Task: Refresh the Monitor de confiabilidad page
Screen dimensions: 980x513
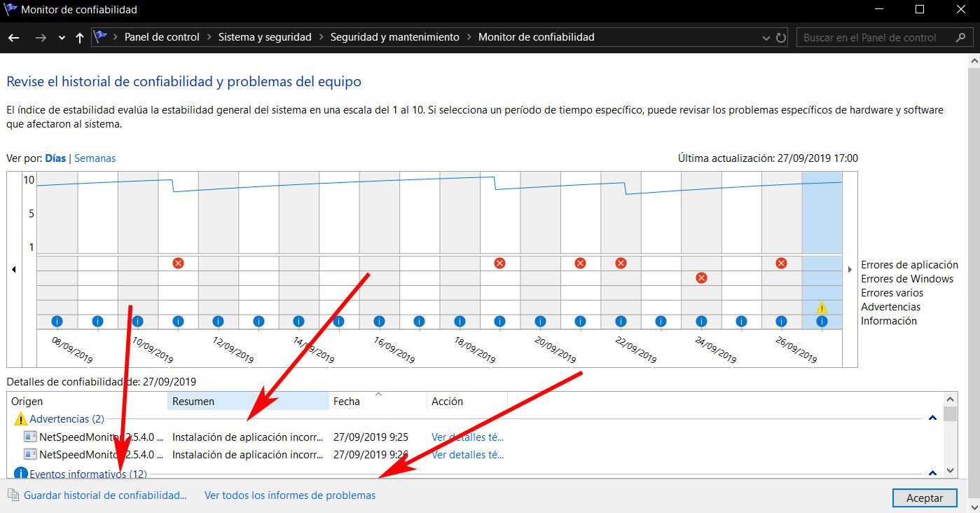Action: [x=781, y=38]
